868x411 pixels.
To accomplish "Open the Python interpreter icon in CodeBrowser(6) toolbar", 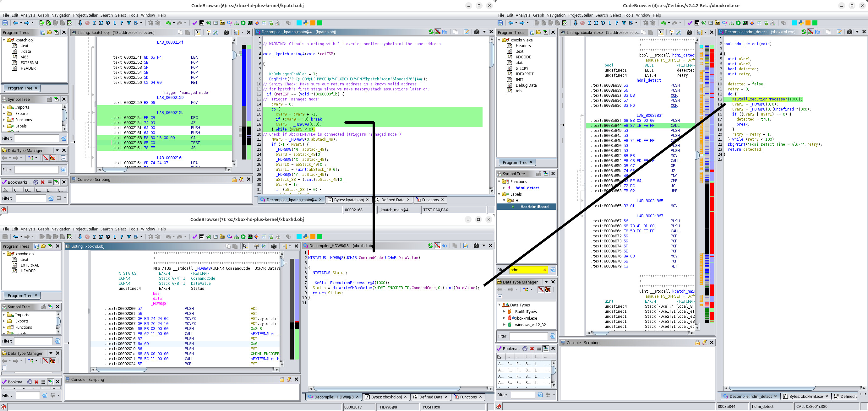I will click(306, 23).
